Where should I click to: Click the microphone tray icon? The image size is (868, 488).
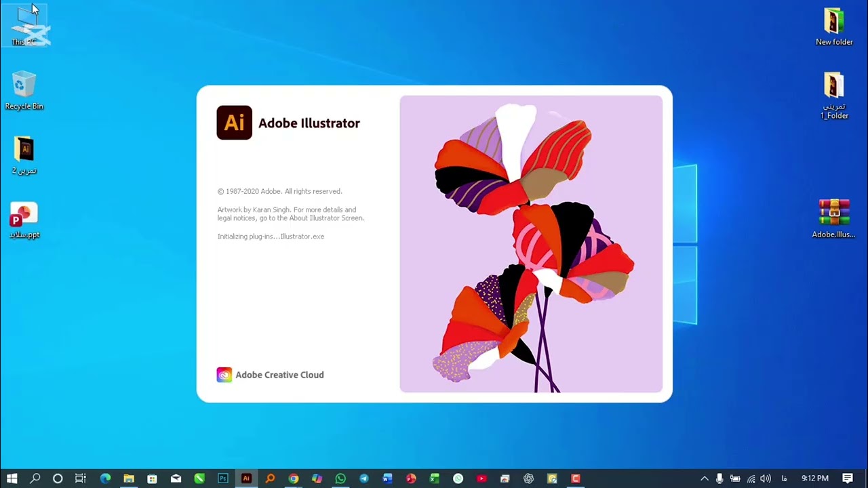point(719,479)
